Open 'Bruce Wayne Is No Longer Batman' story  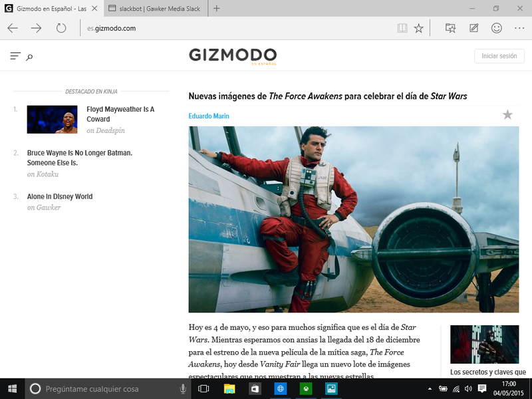coord(80,158)
